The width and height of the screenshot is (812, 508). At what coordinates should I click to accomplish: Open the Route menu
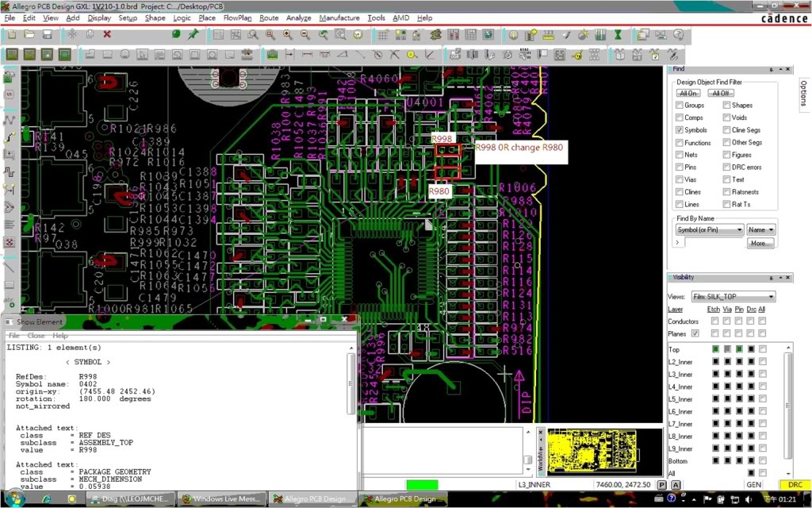(x=269, y=17)
